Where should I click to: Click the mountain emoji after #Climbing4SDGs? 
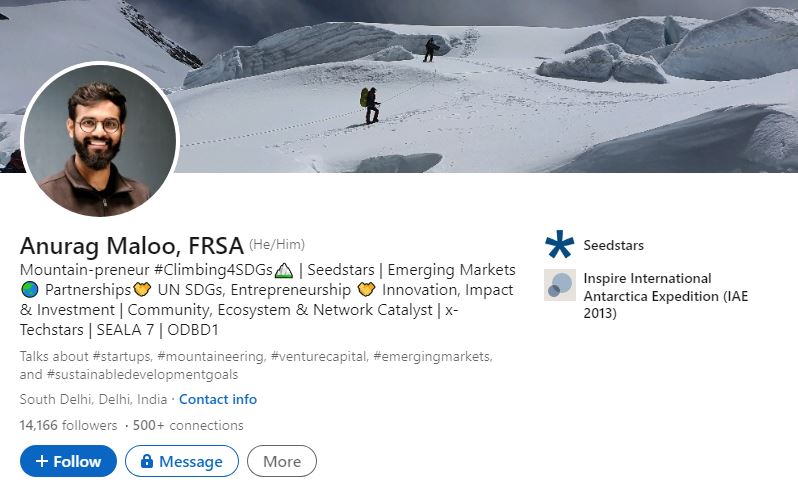click(x=283, y=271)
